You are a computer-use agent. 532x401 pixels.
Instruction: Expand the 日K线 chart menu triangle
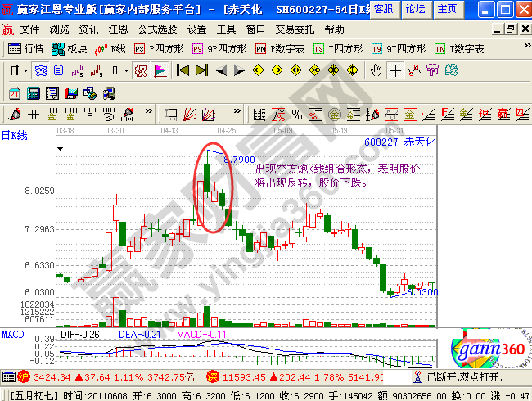(61, 149)
